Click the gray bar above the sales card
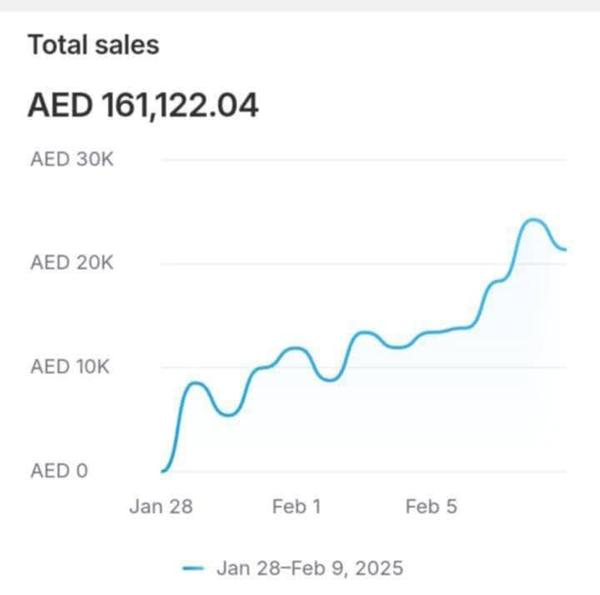This screenshot has width=600, height=595. 300,5
